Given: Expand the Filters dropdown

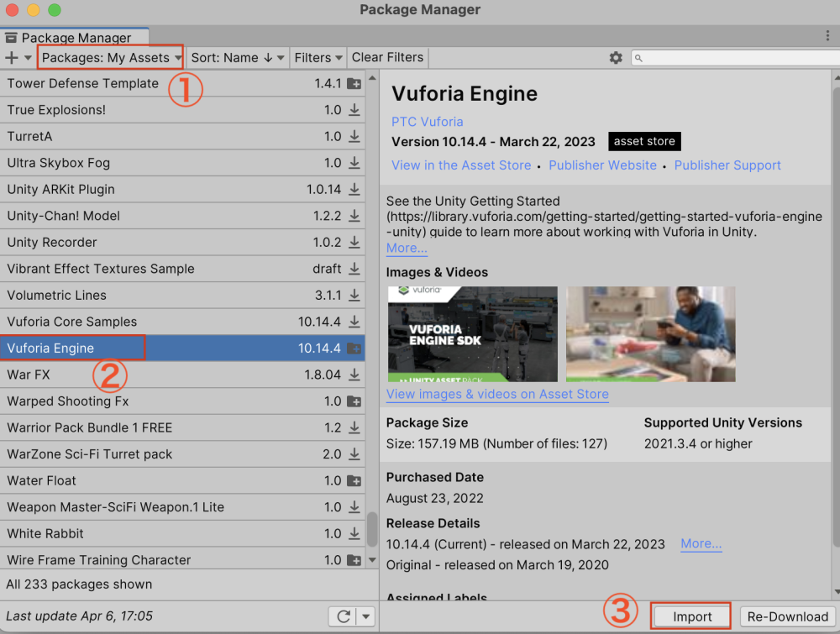Looking at the screenshot, I should (318, 58).
